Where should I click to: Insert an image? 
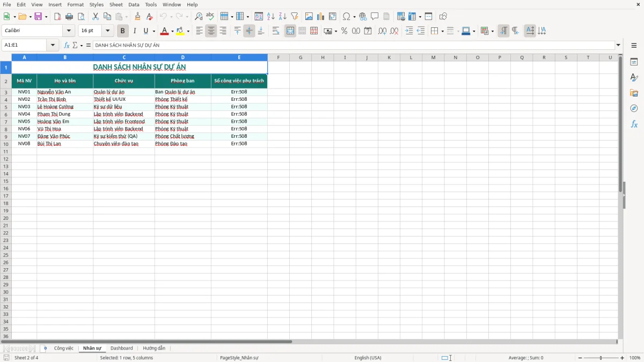pyautogui.click(x=309, y=17)
